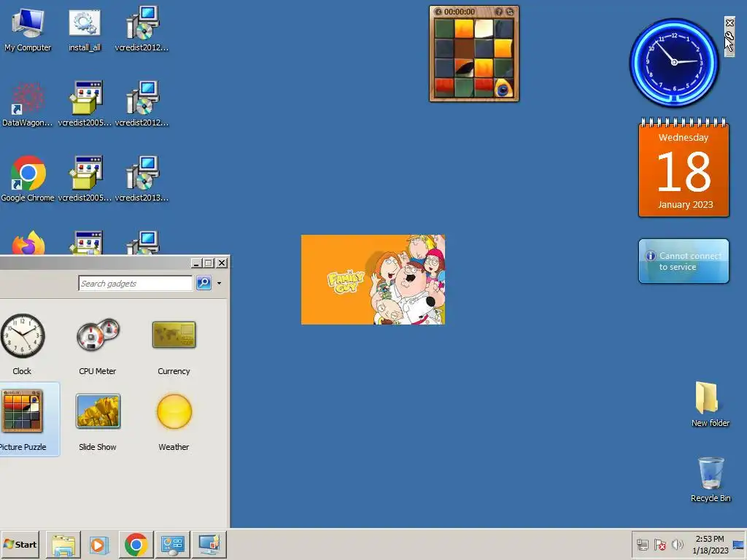Select the Firefox desktop icon

(28, 243)
